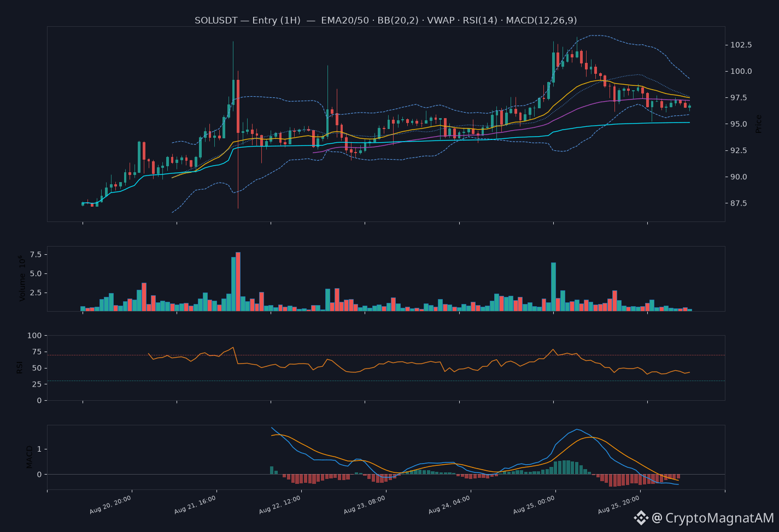Select the 102.5 price axis tick label
Screen dimensions: 779x532
[x=741, y=45]
